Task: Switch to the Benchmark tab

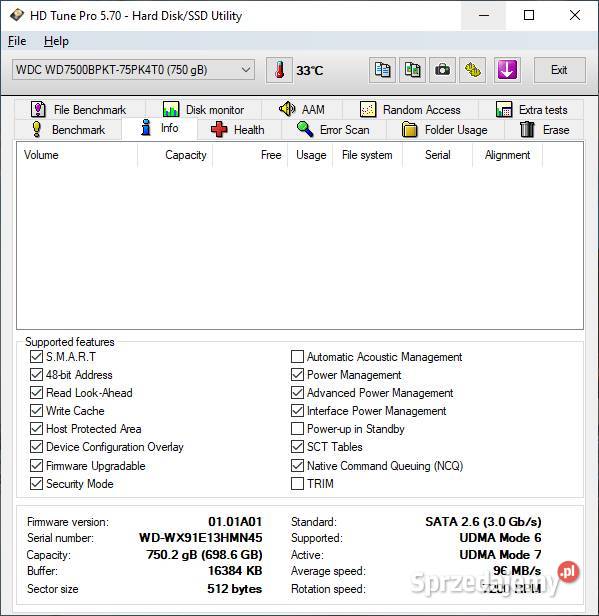Action: click(x=68, y=130)
